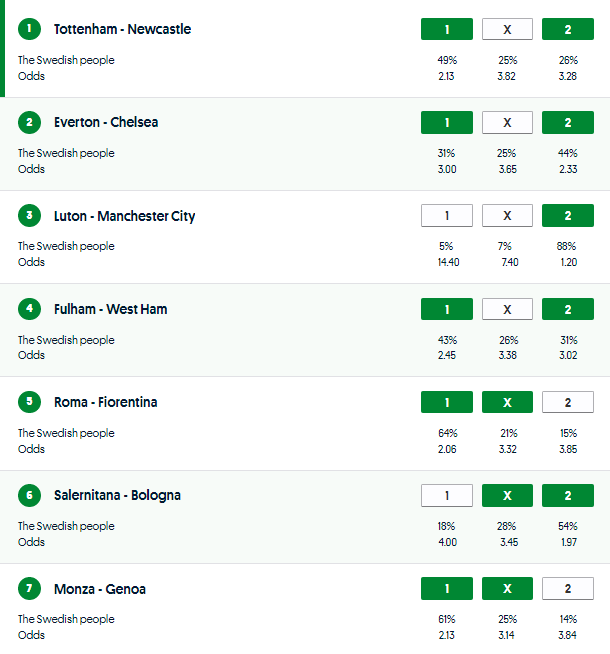This screenshot has height=654, width=610.
Task: Toggle away win for Everton - Chelsea
Action: coord(567,122)
